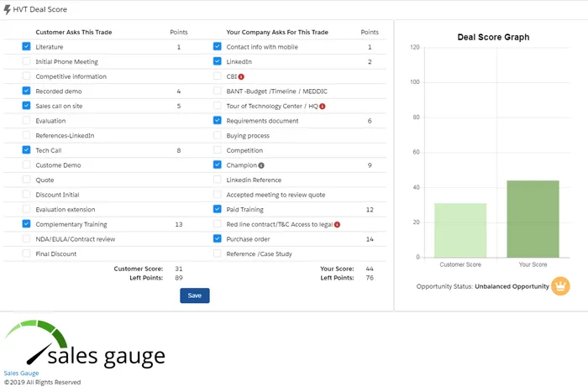Check the Evaluation checkbox
The height and width of the screenshot is (392, 588).
(26, 120)
